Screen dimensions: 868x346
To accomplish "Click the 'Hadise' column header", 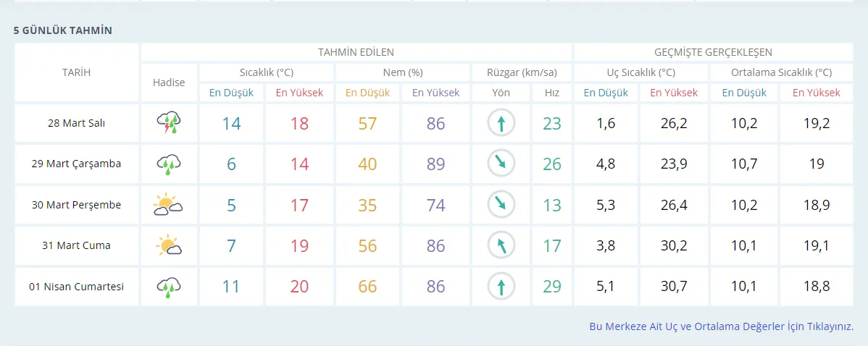I will (168, 83).
